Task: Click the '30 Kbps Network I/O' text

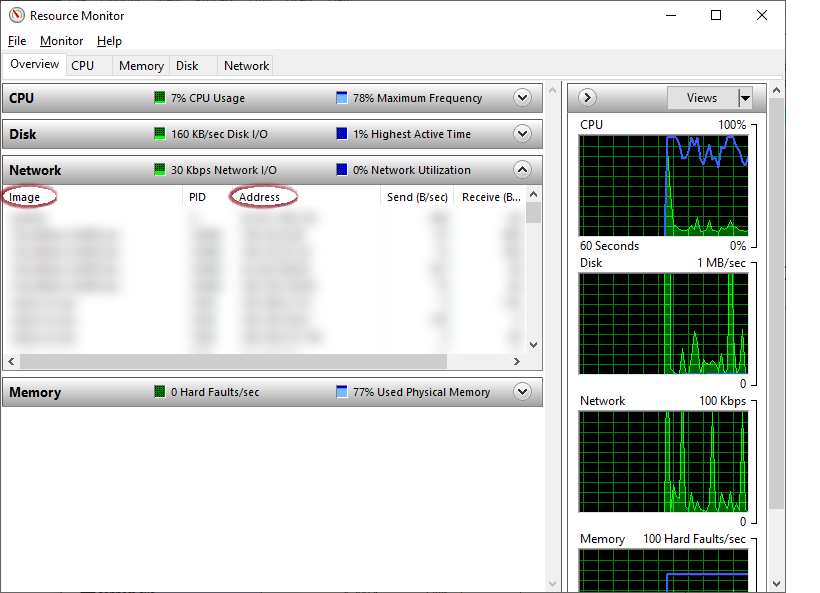Action: 224,170
